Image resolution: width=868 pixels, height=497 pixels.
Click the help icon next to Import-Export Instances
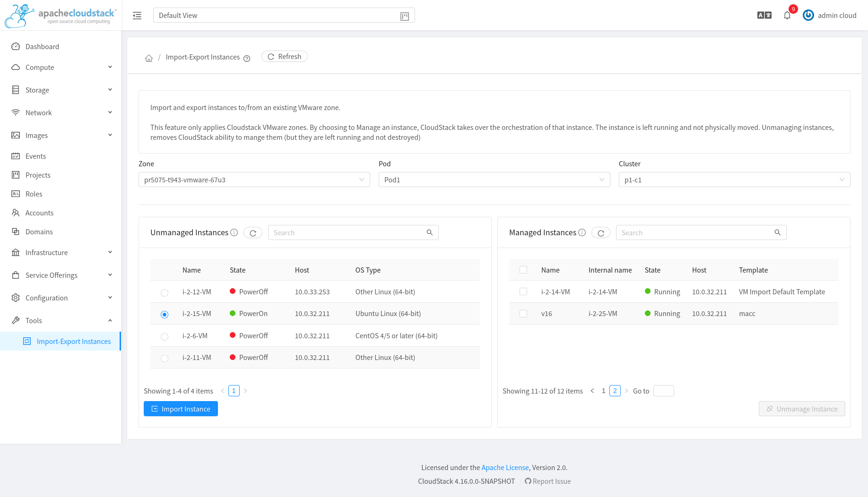(x=247, y=59)
